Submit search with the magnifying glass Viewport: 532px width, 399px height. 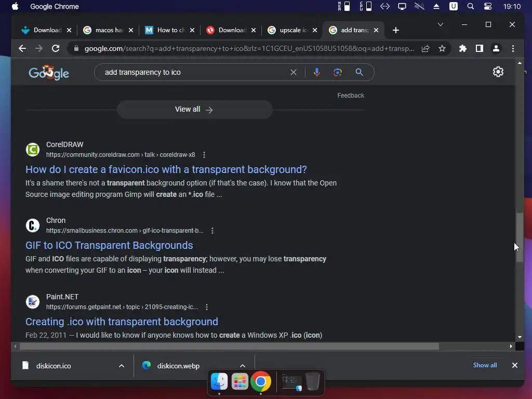click(x=360, y=72)
